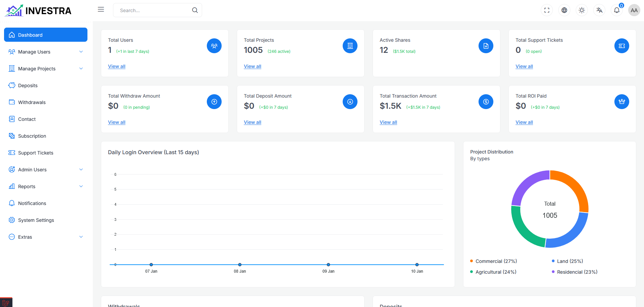Select the Dashboard menu item
Viewport: 644px width, 307px height.
[x=46, y=35]
